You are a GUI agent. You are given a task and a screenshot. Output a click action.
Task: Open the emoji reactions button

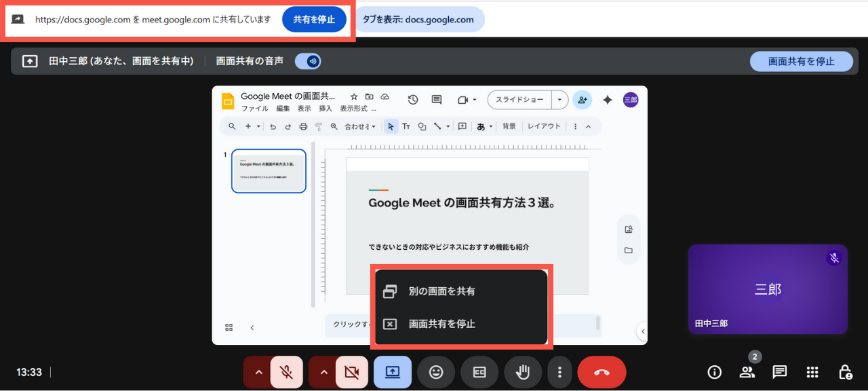[x=436, y=372]
